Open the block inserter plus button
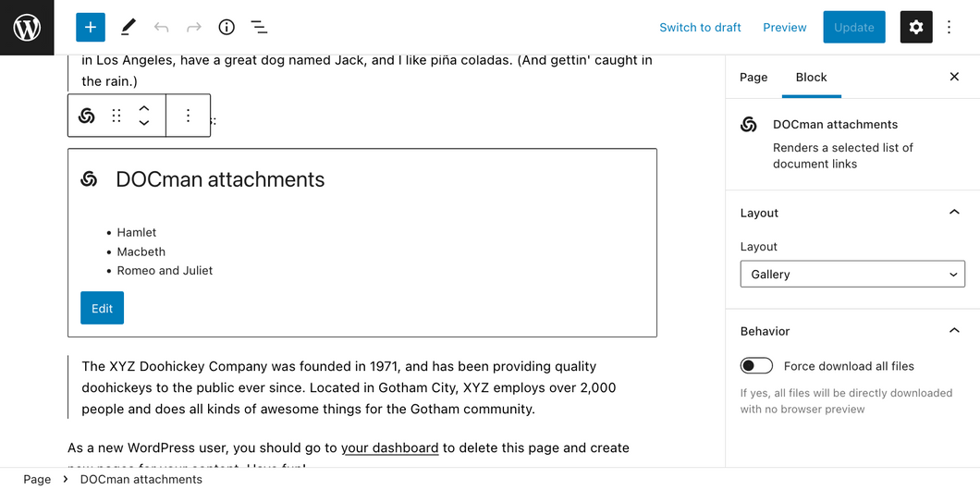The width and height of the screenshot is (980, 490). coord(91,28)
